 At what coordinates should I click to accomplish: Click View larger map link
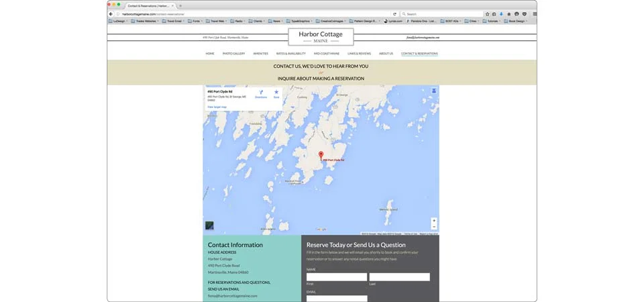point(217,107)
